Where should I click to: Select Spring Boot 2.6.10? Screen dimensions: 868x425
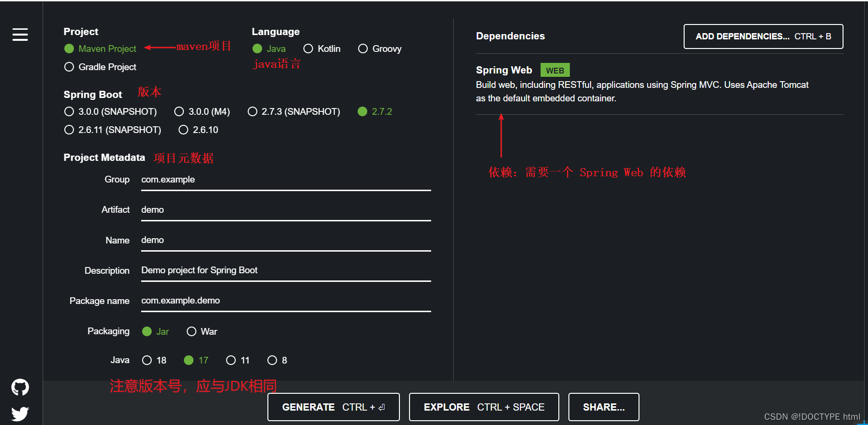198,130
